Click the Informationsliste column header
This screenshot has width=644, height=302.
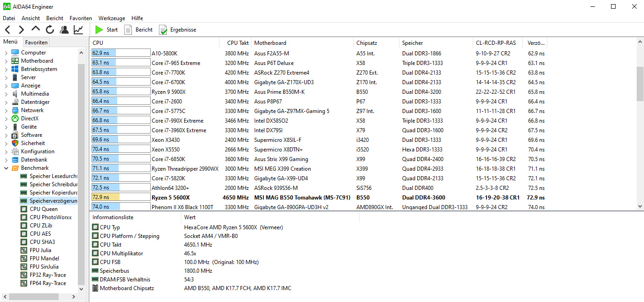[x=136, y=217]
